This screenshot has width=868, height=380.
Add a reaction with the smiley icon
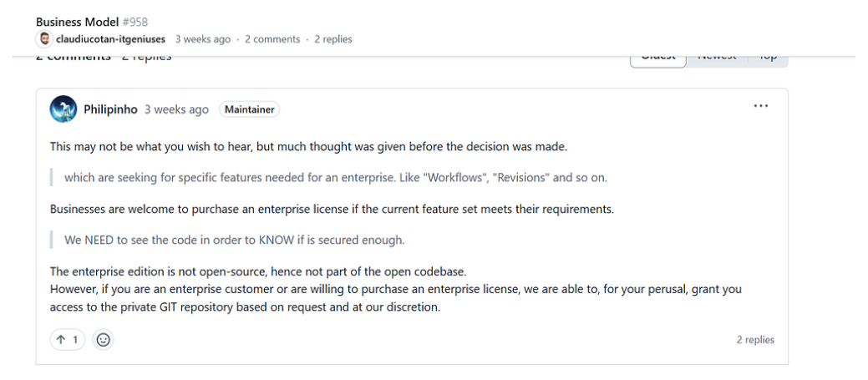click(103, 340)
